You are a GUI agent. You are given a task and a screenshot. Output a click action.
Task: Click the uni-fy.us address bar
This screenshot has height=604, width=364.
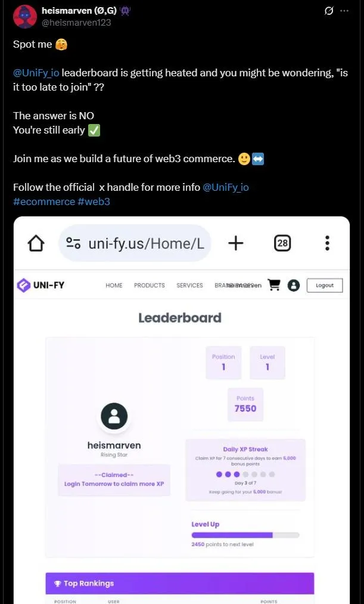click(135, 243)
